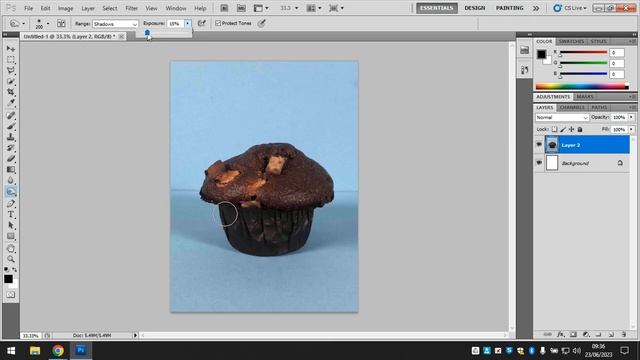Show more workspaces chevron
The image size is (640, 360).
tap(536, 8)
